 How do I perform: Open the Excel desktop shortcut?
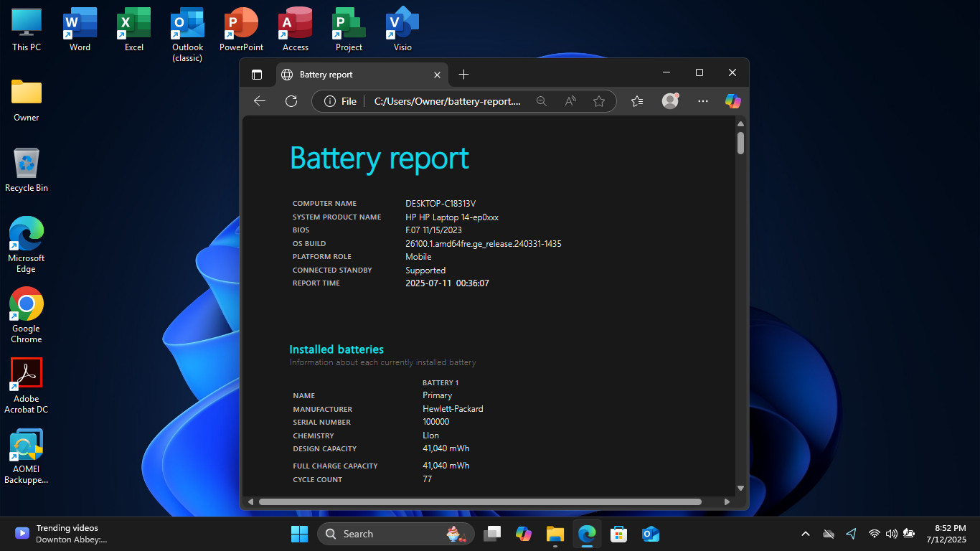click(x=133, y=29)
